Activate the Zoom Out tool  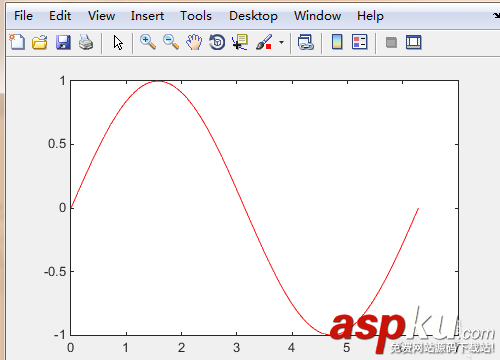[171, 42]
